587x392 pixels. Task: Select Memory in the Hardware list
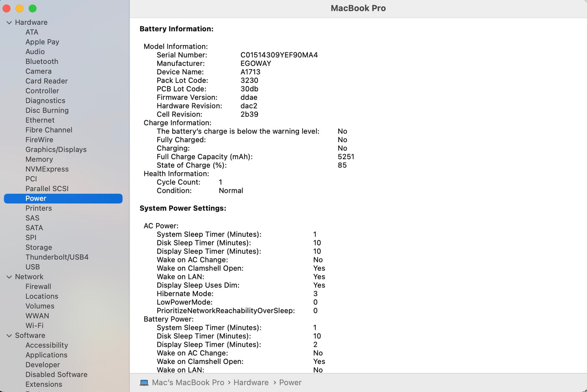pos(39,159)
